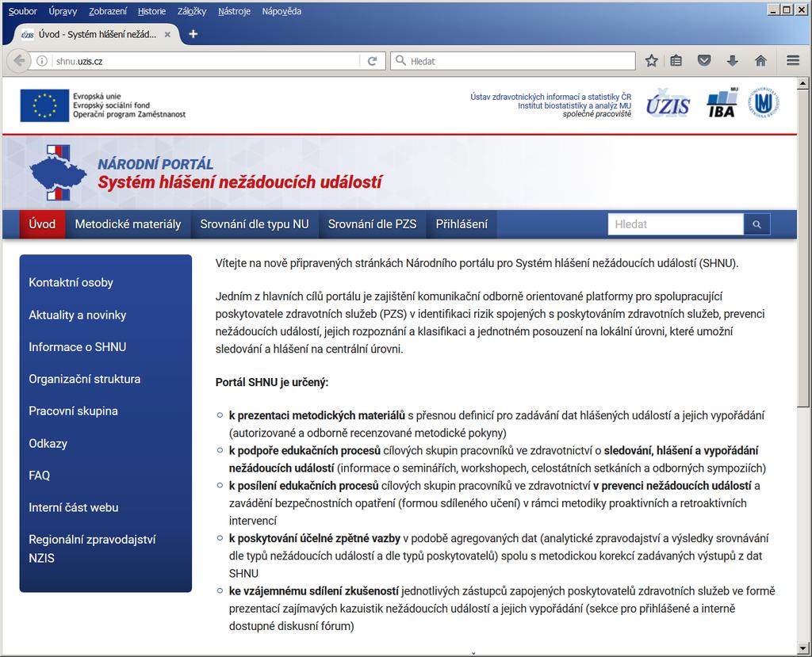Go to Přihlášení login page
The height and width of the screenshot is (657, 812).
click(462, 224)
